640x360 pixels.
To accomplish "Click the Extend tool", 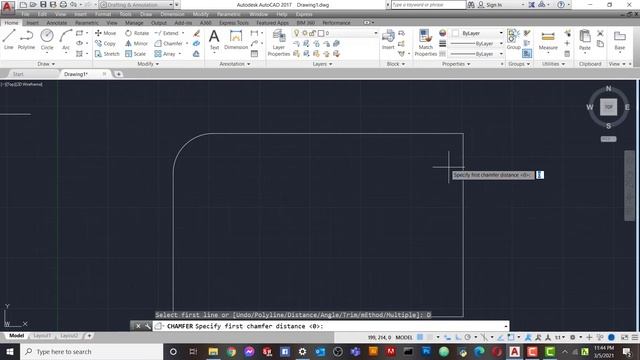I will 167,33.
